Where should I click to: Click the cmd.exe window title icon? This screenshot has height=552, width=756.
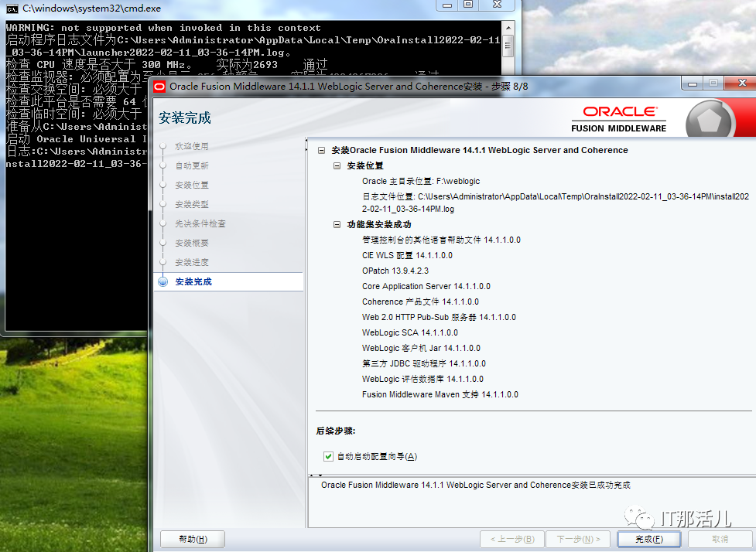(12, 9)
